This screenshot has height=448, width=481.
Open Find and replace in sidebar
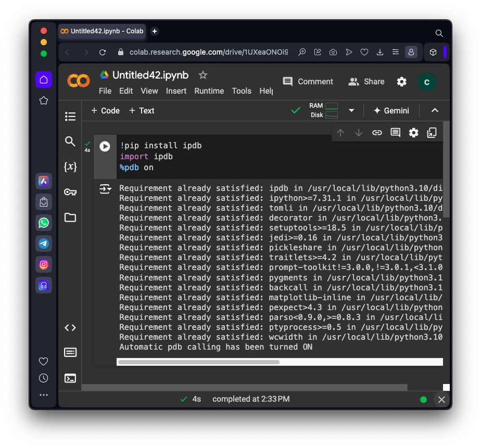[70, 142]
